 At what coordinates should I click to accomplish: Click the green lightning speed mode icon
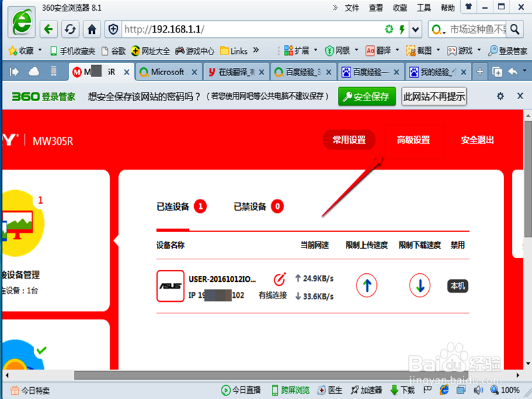402,29
